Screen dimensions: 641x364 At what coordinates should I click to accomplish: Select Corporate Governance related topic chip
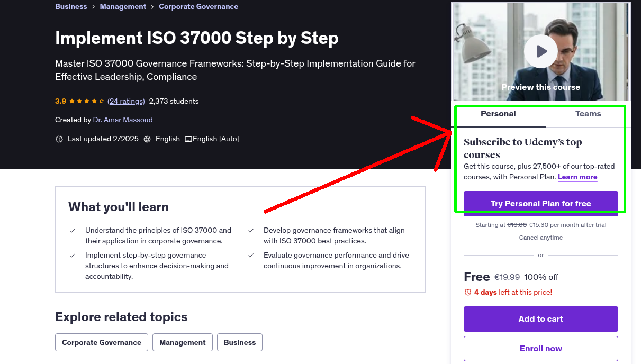pyautogui.click(x=102, y=342)
